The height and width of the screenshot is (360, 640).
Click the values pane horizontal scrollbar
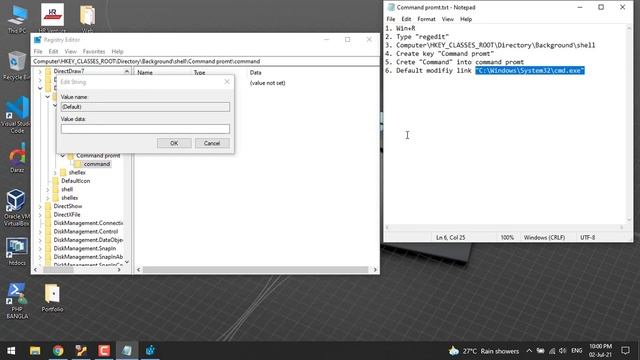click(x=255, y=270)
